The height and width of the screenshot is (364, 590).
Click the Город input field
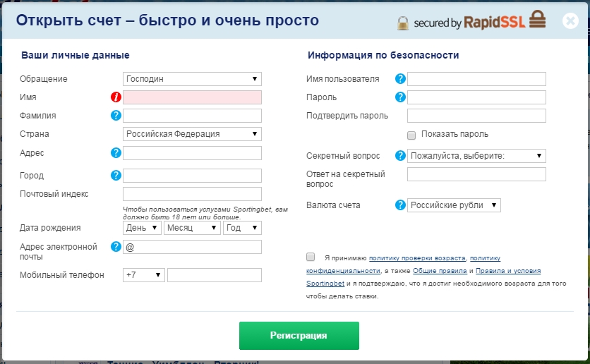[192, 176]
